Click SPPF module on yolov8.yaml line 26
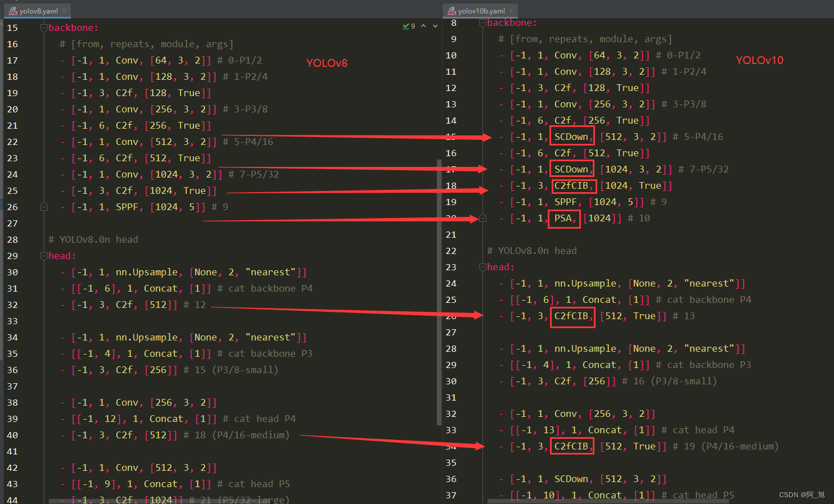This screenshot has width=834, height=504. pos(127,207)
